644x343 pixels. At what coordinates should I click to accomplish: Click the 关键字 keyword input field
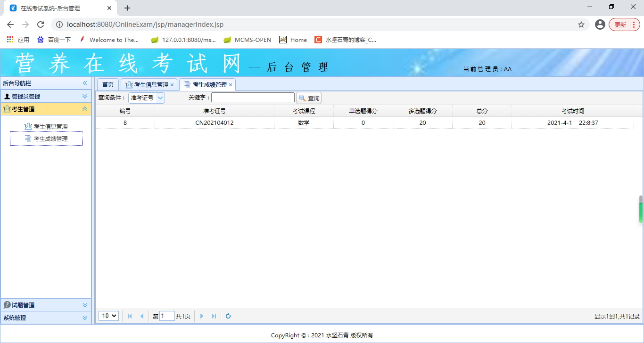(x=253, y=97)
